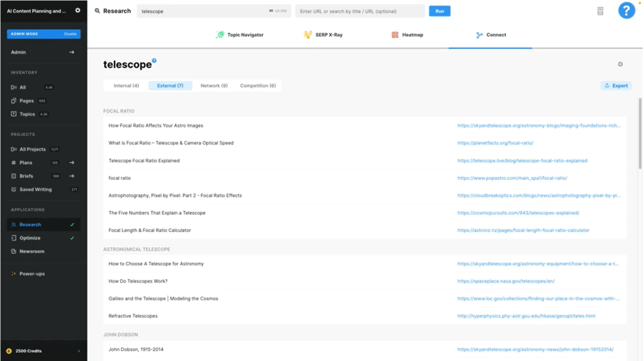Click the Run button

pyautogui.click(x=440, y=11)
